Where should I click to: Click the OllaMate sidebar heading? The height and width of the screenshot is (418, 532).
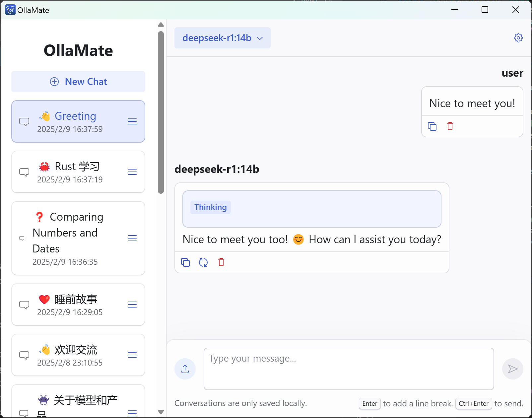[78, 50]
